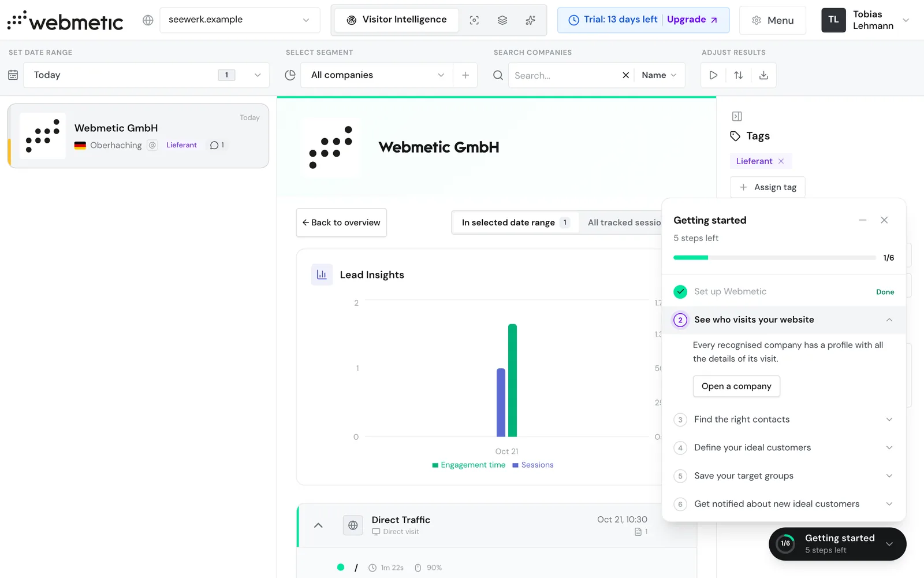Click the download export icon

click(763, 75)
